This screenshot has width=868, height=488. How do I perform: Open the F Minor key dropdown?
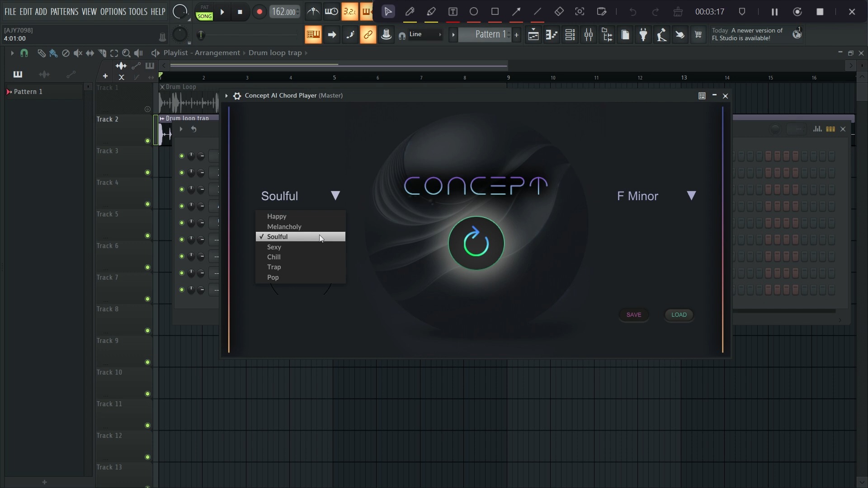pos(656,196)
